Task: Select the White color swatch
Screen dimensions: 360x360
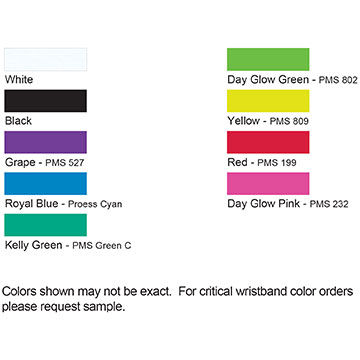Action: 46,60
